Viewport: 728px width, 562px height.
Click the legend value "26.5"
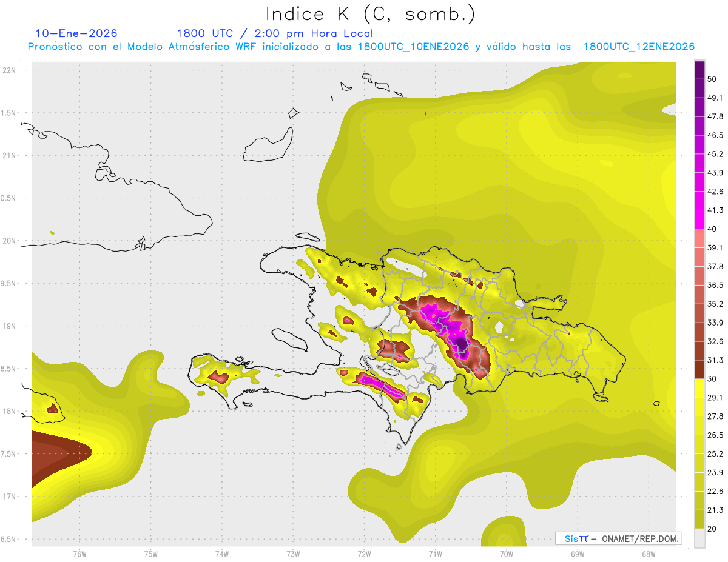pos(715,435)
